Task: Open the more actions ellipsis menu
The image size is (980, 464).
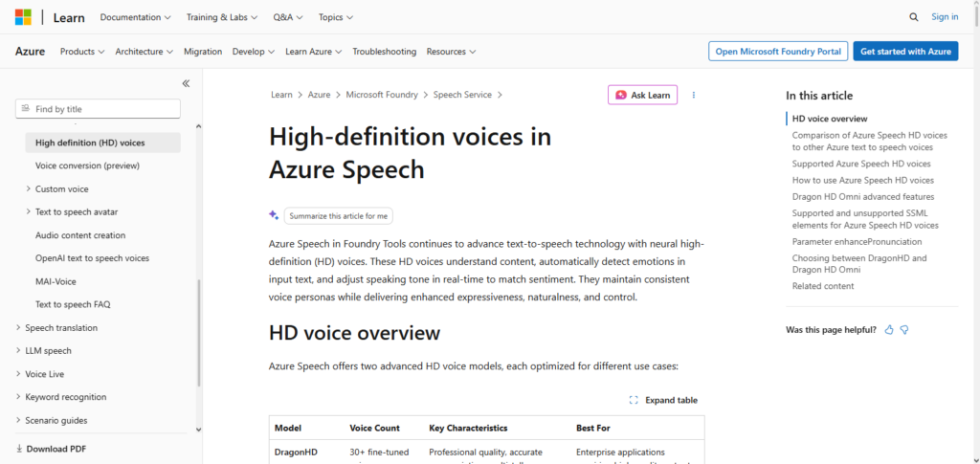Action: [x=694, y=95]
